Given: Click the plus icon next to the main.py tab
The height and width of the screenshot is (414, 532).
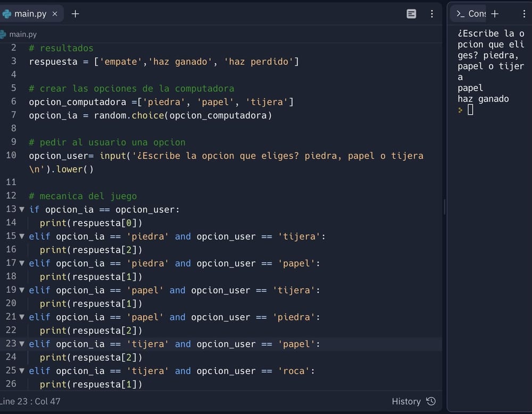Looking at the screenshot, I should click(74, 14).
